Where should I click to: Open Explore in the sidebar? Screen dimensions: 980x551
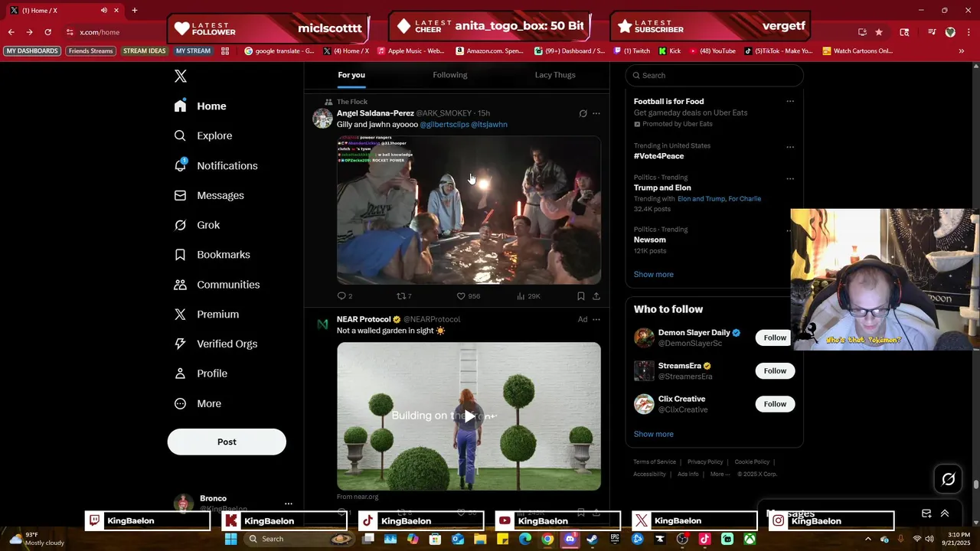(203, 135)
